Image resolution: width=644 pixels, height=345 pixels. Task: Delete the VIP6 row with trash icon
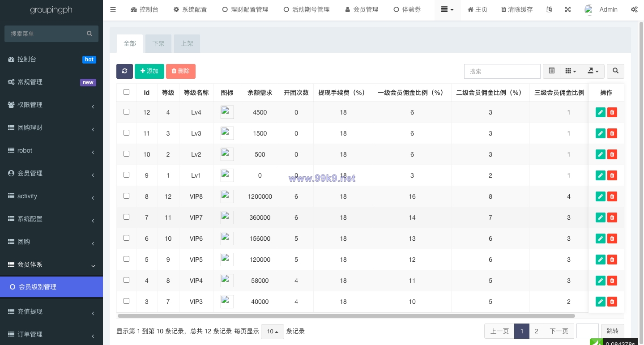(x=612, y=239)
